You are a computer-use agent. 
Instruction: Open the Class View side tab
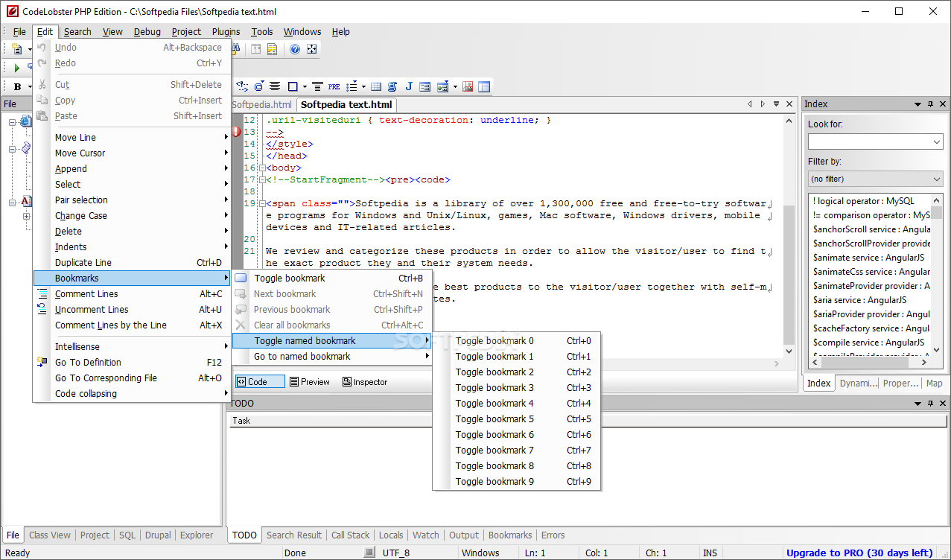click(50, 535)
